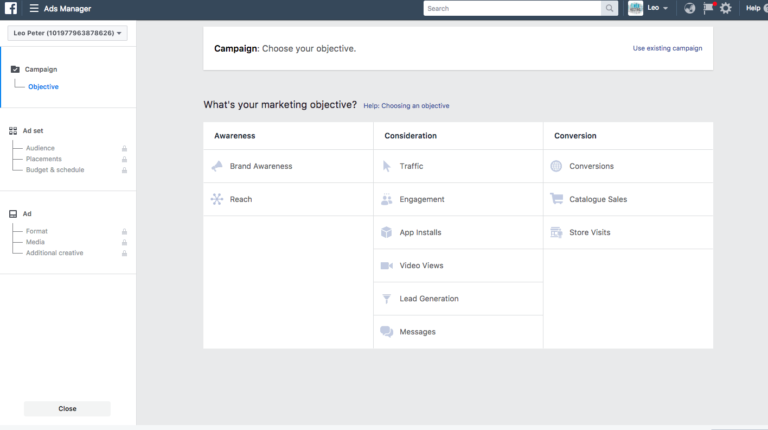Click the Campaign folder icon
This screenshot has height=430, width=768.
point(15,69)
